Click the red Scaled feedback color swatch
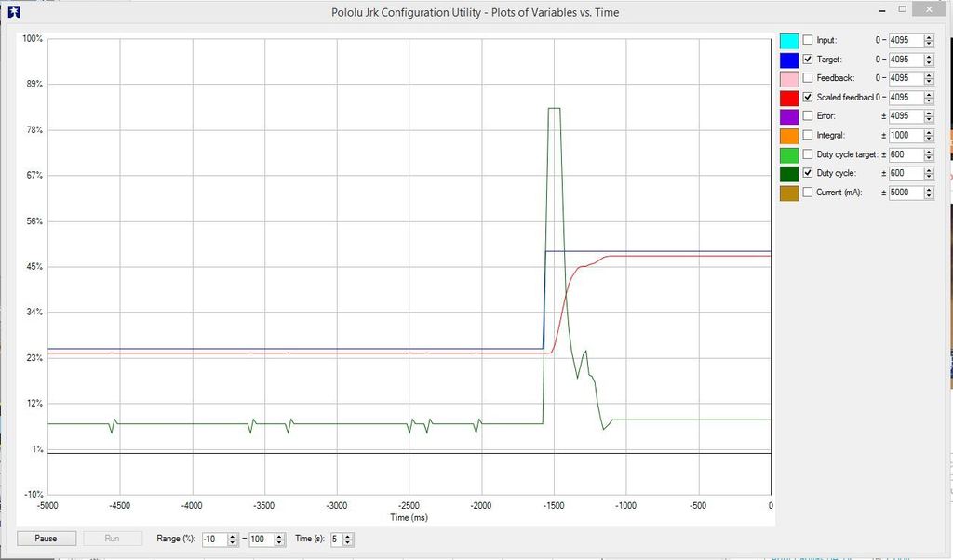Image resolution: width=953 pixels, height=560 pixels. (x=789, y=97)
